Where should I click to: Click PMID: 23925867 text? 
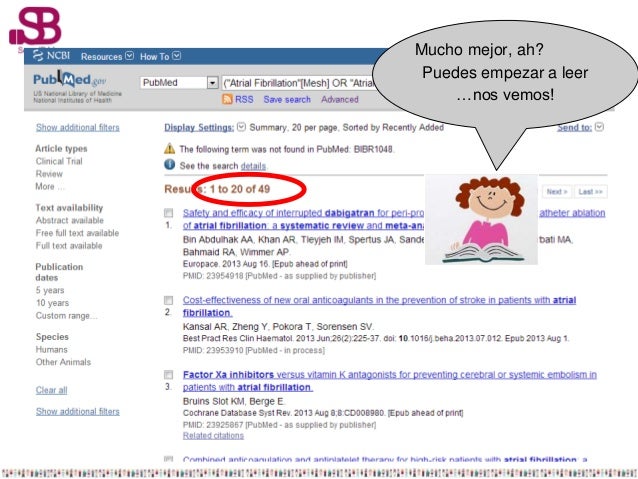(x=213, y=425)
